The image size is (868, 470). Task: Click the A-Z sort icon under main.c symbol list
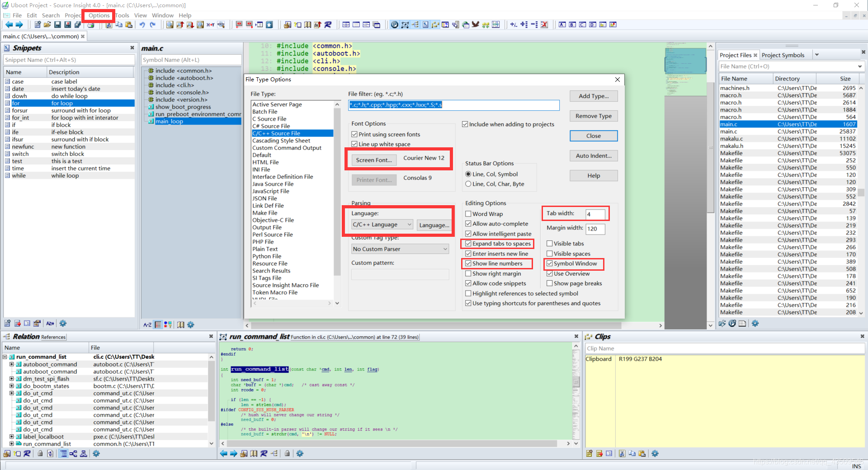coord(147,324)
